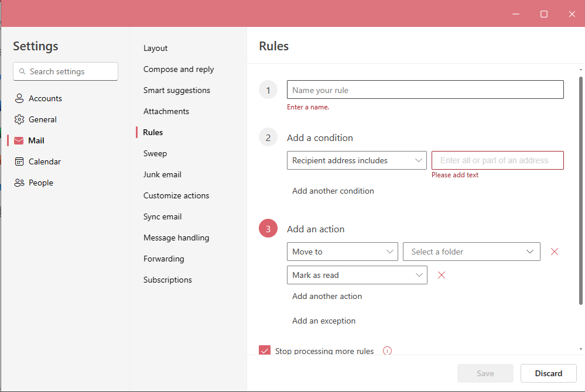The height and width of the screenshot is (392, 585).
Task: Click the People icon in sidebar
Action: click(19, 183)
